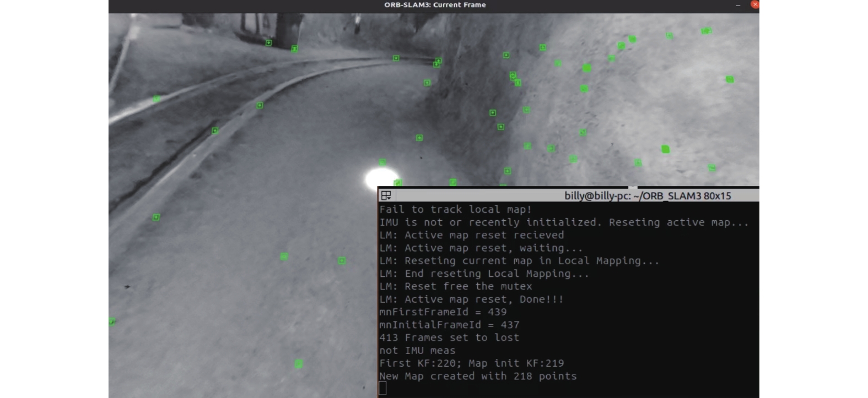Select the "LM: Active map reset, Done!!!" line
Viewport: 868px width, 398px height.
471,299
